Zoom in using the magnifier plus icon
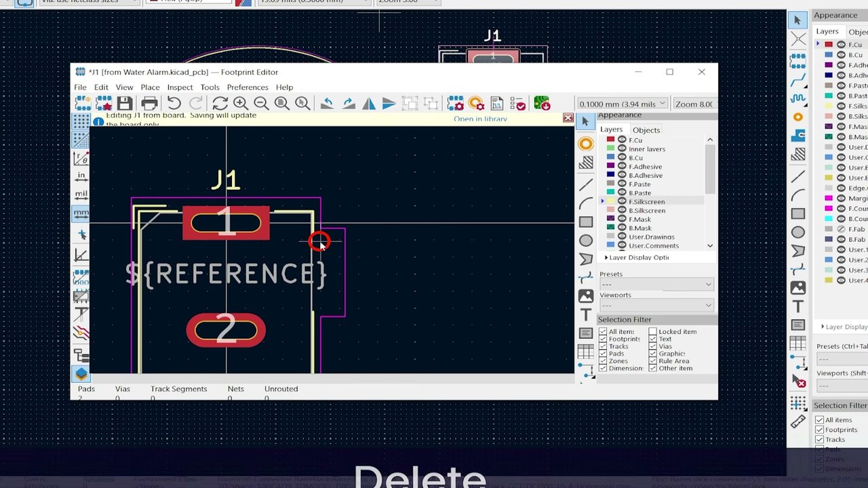Screen dimensions: 868x488 pyautogui.click(x=240, y=103)
